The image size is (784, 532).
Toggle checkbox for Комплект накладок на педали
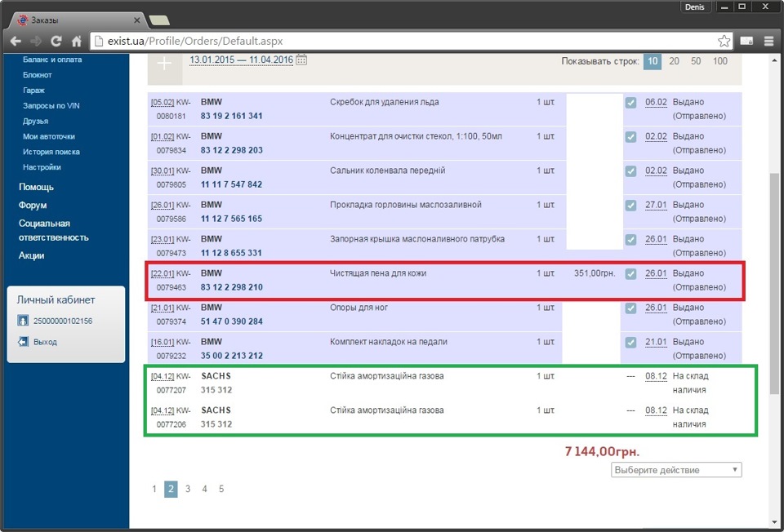click(x=631, y=342)
